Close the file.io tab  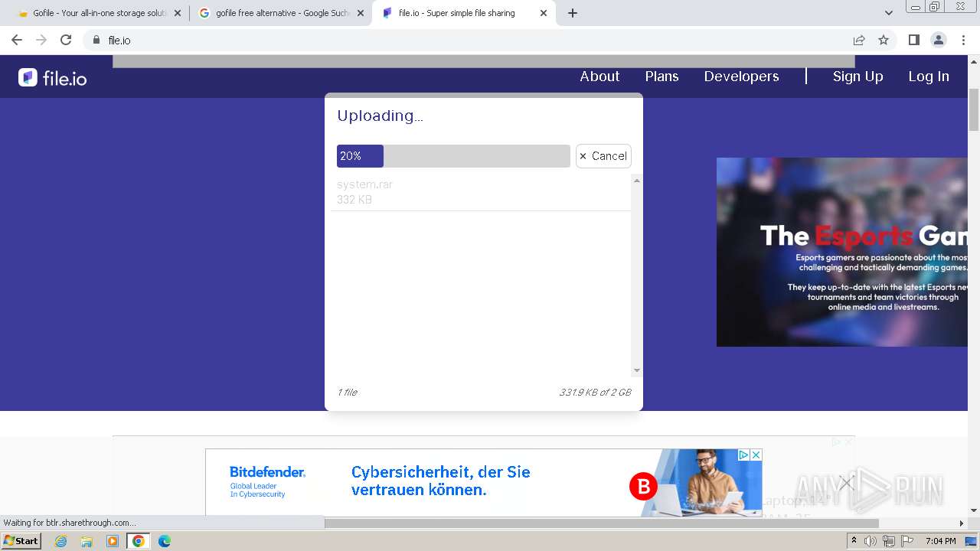[x=544, y=13]
